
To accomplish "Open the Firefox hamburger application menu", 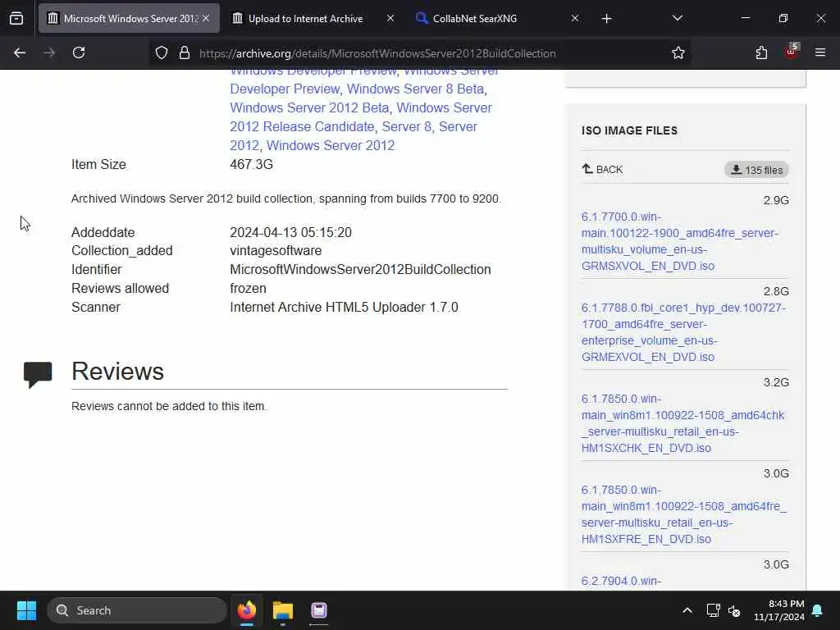I will tap(820, 52).
